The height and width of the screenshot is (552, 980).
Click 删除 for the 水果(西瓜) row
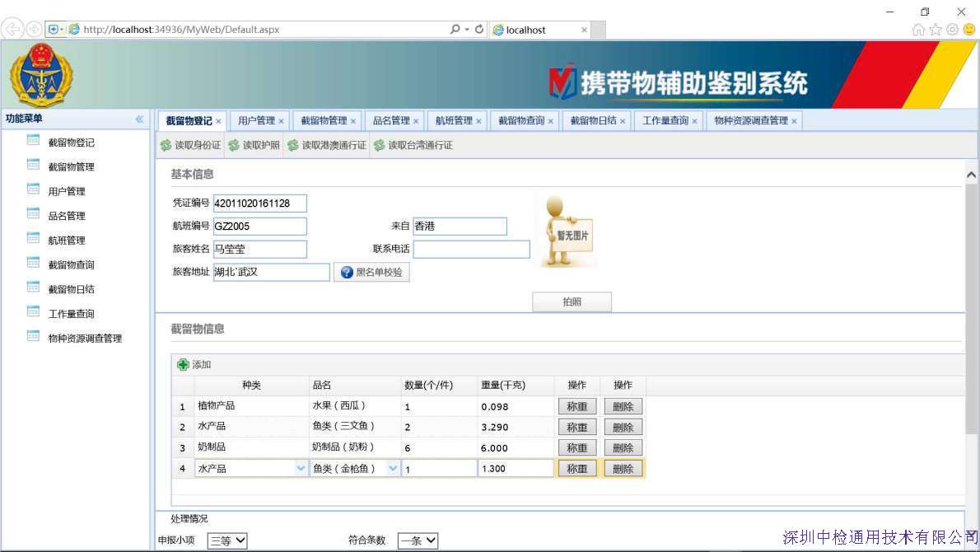point(623,406)
